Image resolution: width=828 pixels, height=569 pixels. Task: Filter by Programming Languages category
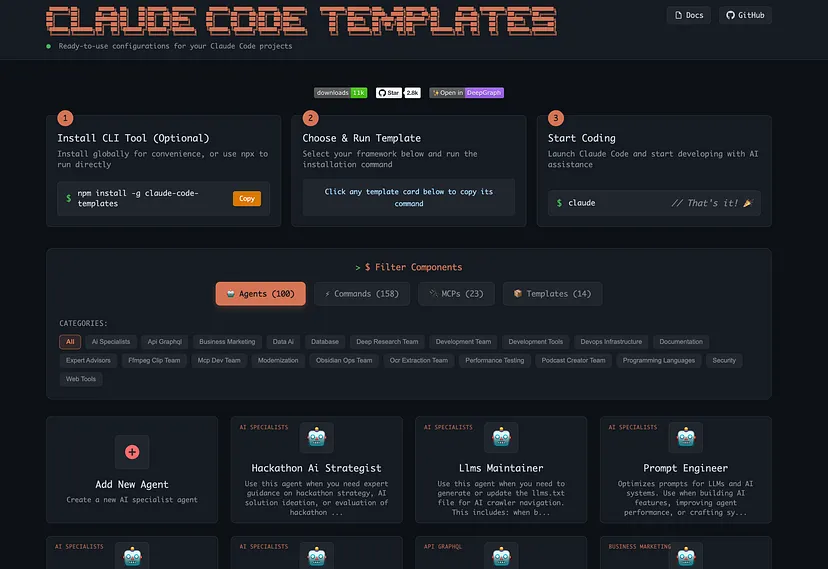point(658,361)
